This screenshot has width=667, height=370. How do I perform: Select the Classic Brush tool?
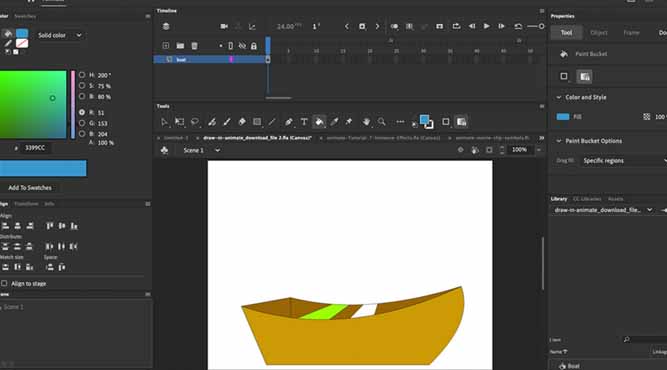coord(227,122)
